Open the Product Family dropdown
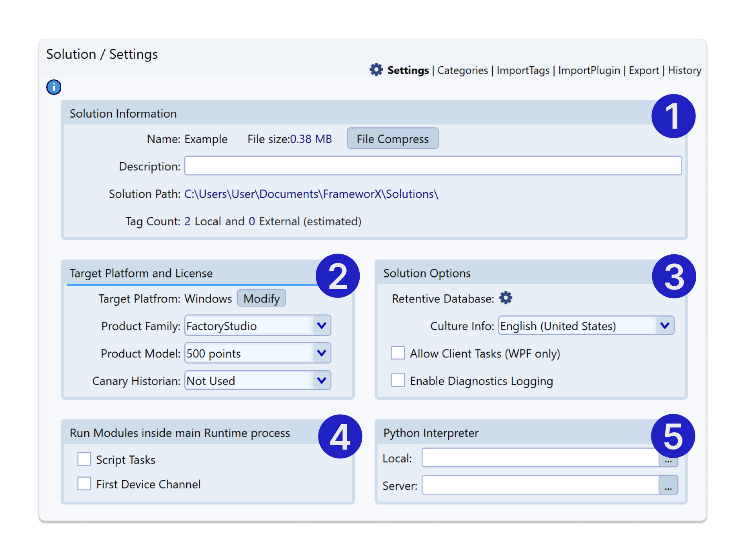 321,326
